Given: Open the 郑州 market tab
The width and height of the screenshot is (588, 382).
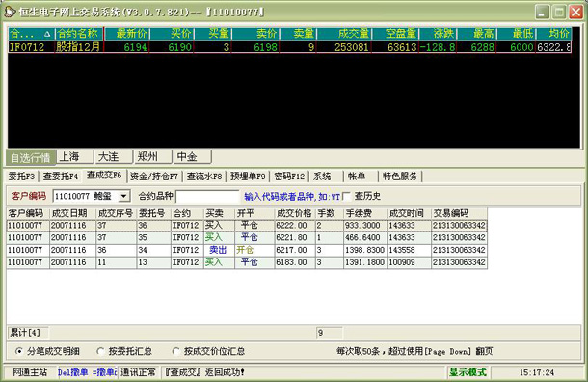Looking at the screenshot, I should (153, 156).
